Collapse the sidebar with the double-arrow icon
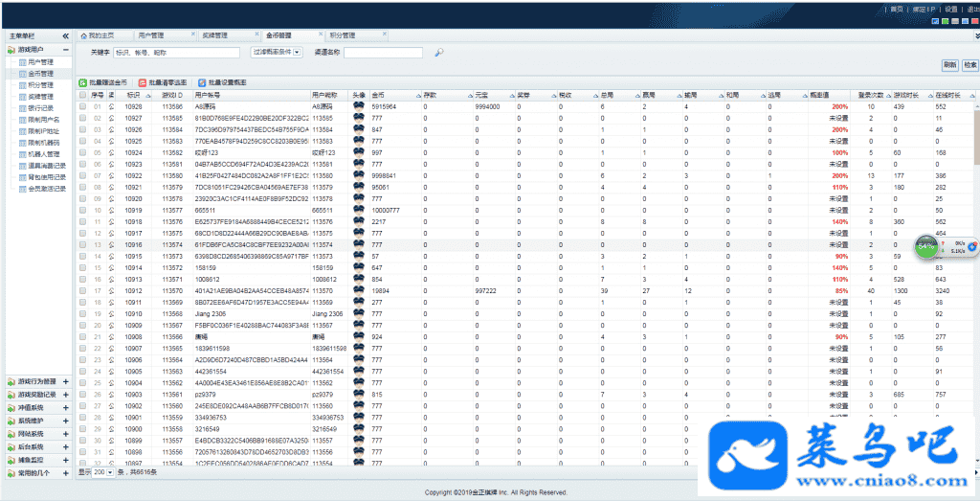The height and width of the screenshot is (501, 980). (x=65, y=35)
